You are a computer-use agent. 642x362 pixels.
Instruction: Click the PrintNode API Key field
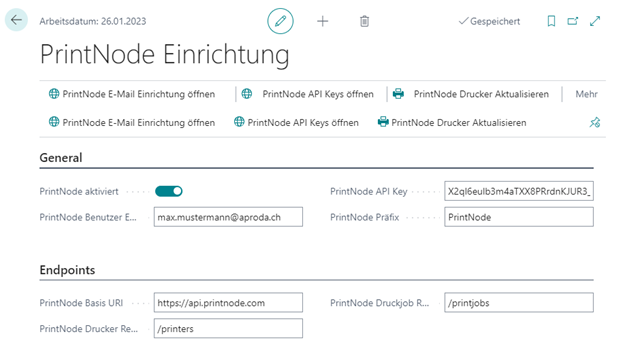click(519, 191)
